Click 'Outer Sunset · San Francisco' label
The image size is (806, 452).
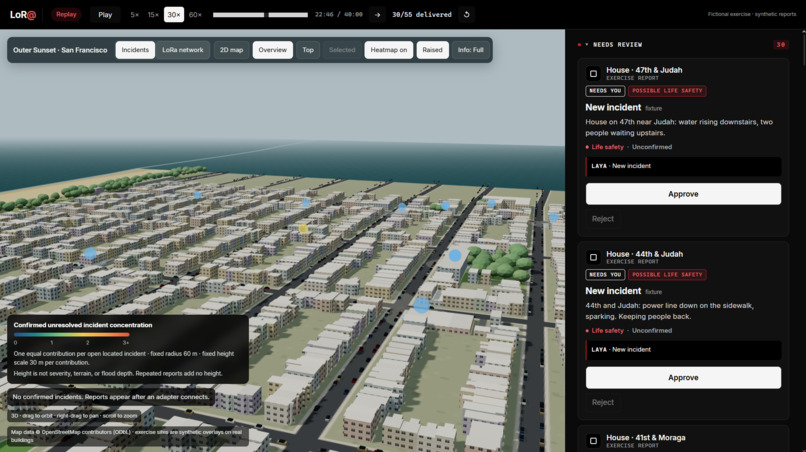click(60, 50)
